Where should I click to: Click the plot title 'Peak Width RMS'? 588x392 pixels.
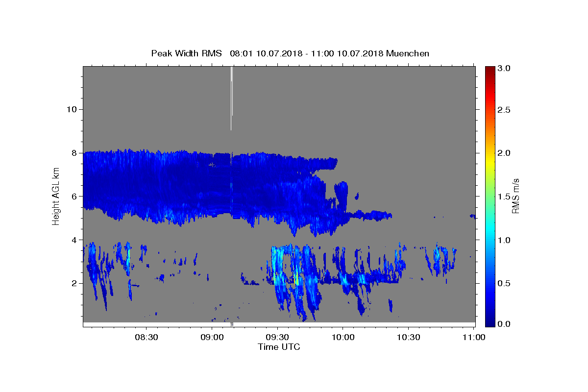click(x=186, y=53)
